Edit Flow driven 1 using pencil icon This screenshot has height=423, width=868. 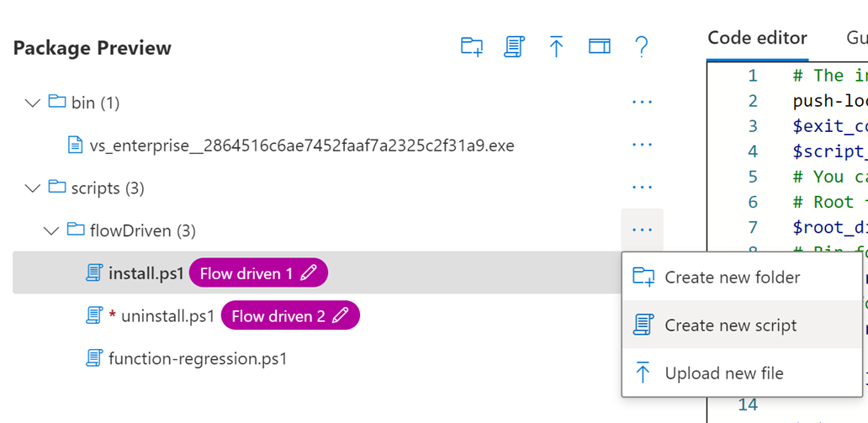coord(309,272)
